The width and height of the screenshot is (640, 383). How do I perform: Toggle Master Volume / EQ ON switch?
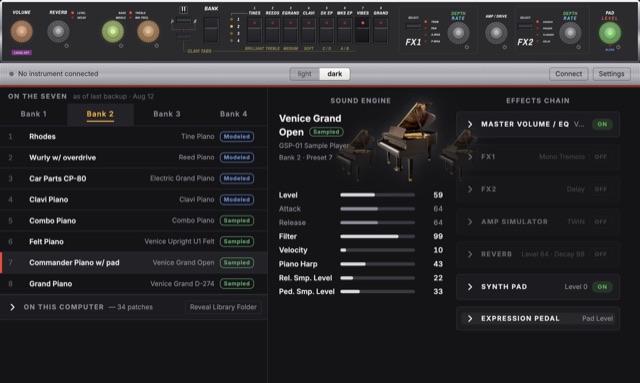click(x=602, y=124)
